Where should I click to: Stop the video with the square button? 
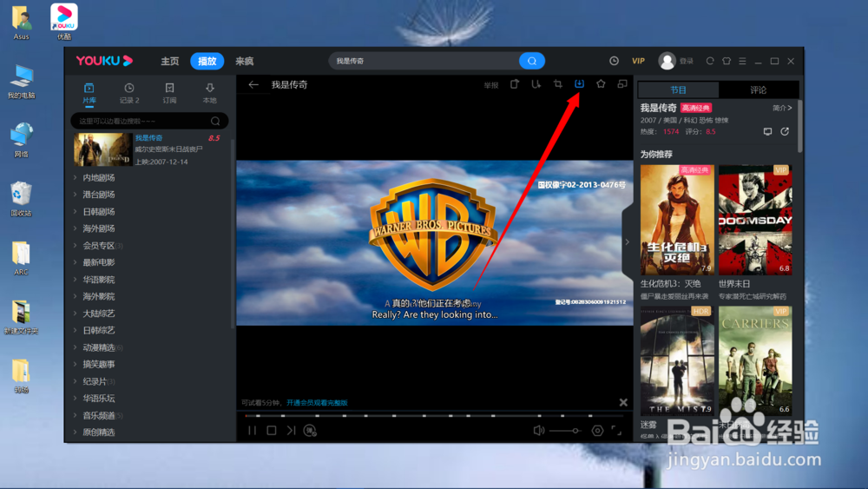point(271,430)
